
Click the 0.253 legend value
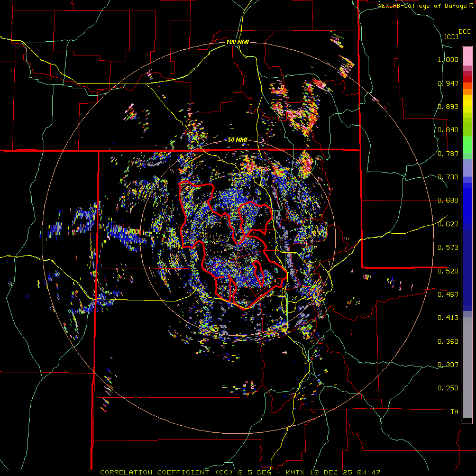[448, 388]
